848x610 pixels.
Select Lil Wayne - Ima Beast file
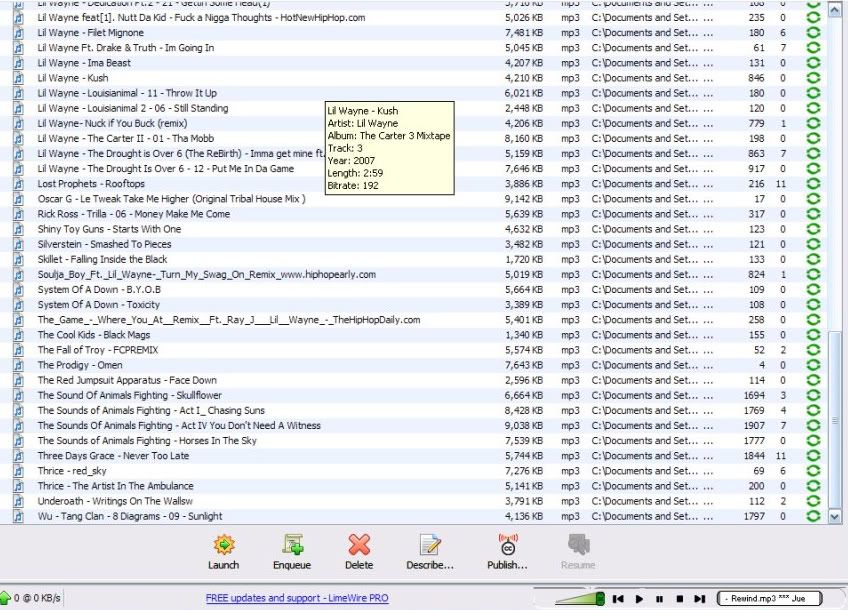[x=84, y=63]
